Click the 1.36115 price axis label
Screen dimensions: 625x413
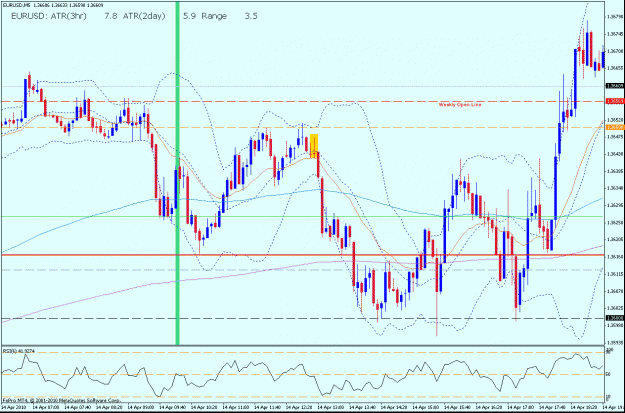(614, 274)
